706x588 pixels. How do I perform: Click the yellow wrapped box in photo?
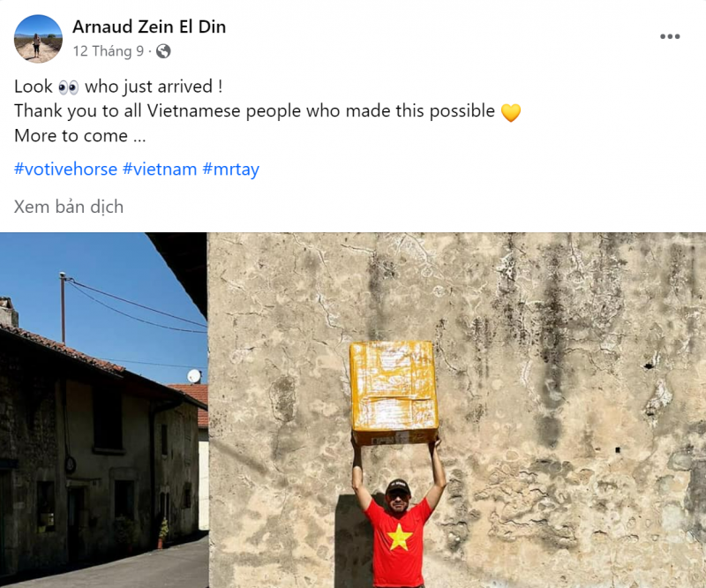click(x=394, y=393)
